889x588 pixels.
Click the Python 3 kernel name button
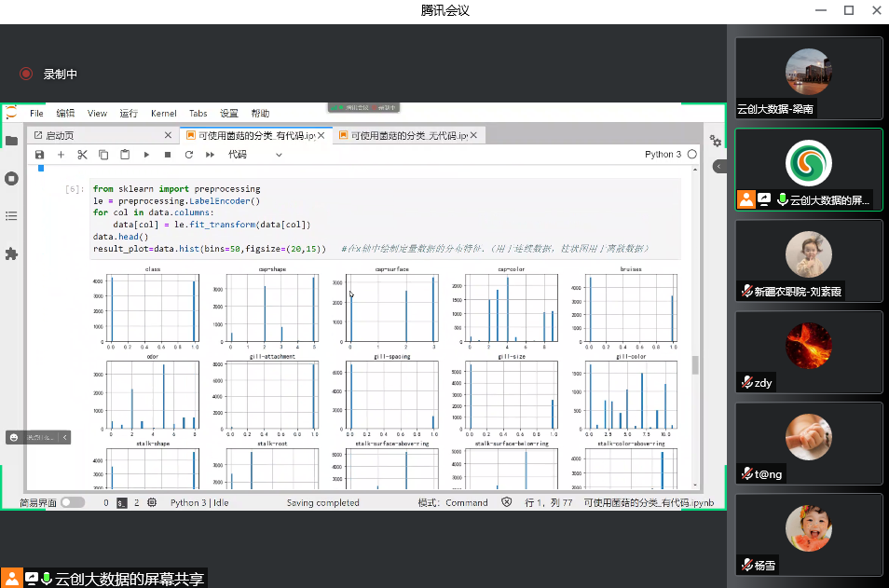pyautogui.click(x=663, y=155)
